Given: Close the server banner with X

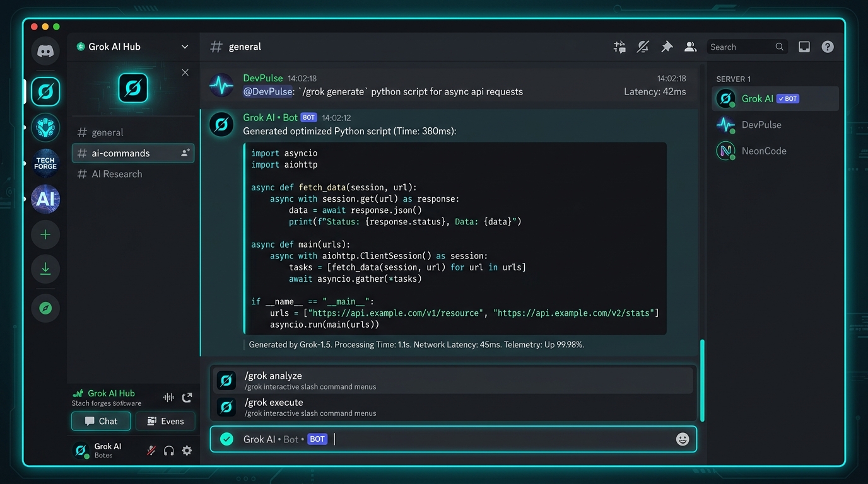Looking at the screenshot, I should 185,72.
